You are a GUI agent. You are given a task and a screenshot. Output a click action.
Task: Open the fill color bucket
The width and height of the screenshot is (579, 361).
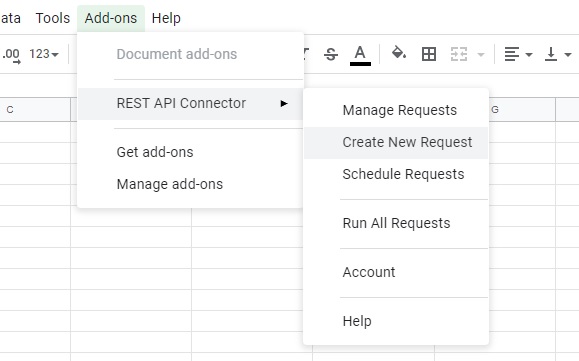tap(398, 53)
